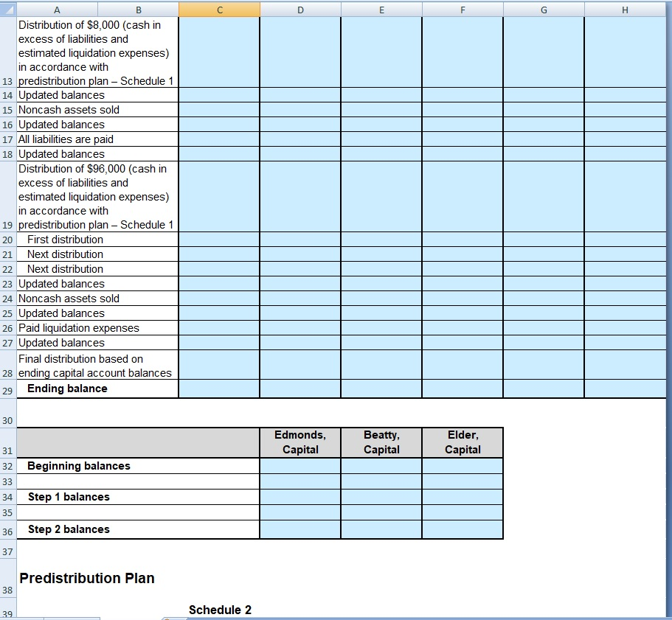Click 'Elder, Capital' header cell
Viewport: 672px width, 620px height.
tap(463, 442)
